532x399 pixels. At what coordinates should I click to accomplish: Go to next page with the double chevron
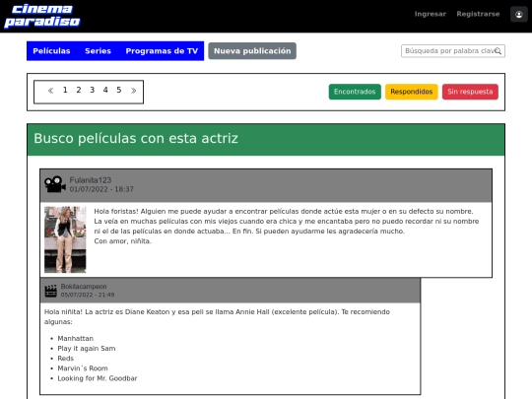(x=133, y=91)
